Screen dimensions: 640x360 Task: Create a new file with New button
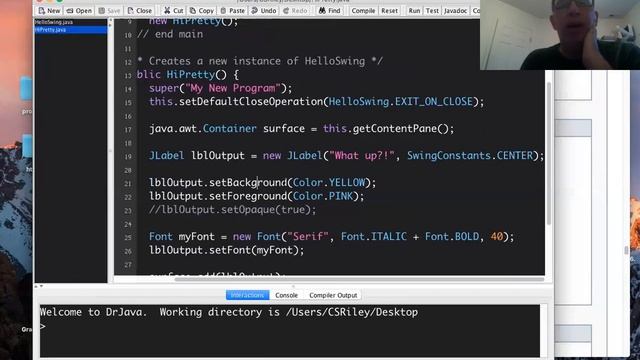(49, 11)
